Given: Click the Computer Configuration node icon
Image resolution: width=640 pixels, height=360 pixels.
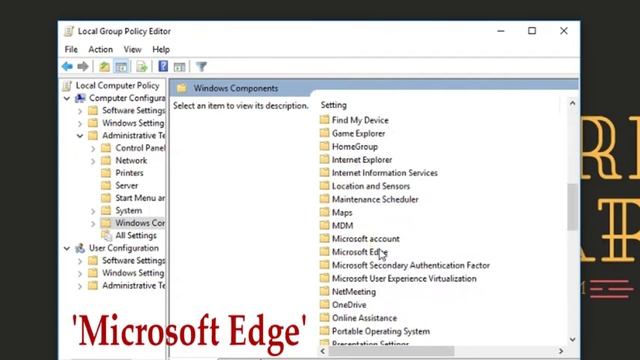Looking at the screenshot, I should click(80, 98).
